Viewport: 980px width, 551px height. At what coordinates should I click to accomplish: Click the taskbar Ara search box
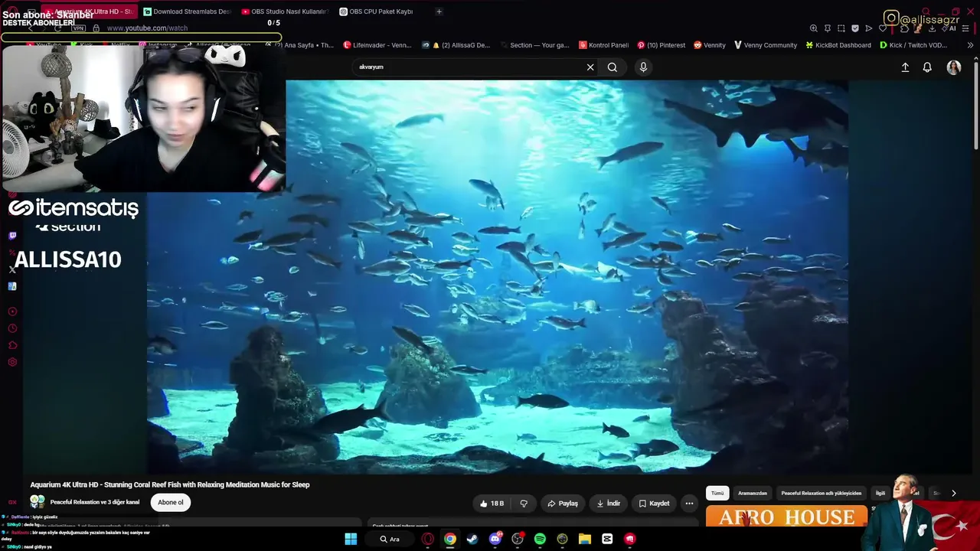click(391, 539)
